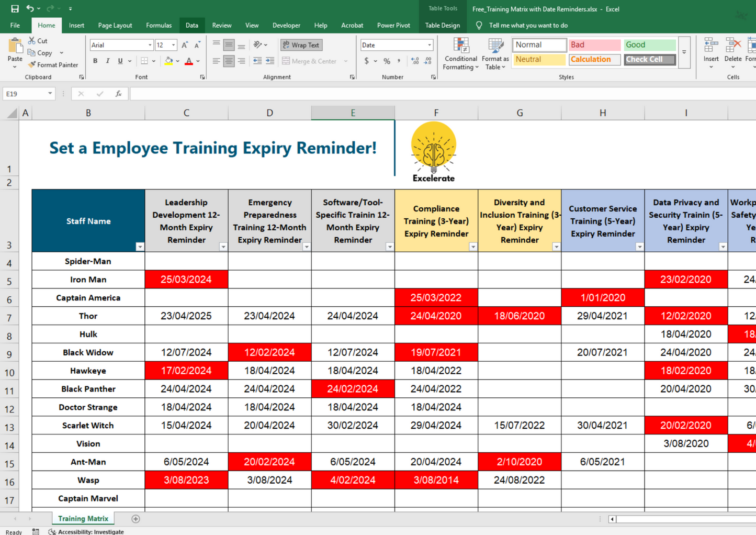Click the Name Box showing E19
The height and width of the screenshot is (535, 756).
coord(24,94)
